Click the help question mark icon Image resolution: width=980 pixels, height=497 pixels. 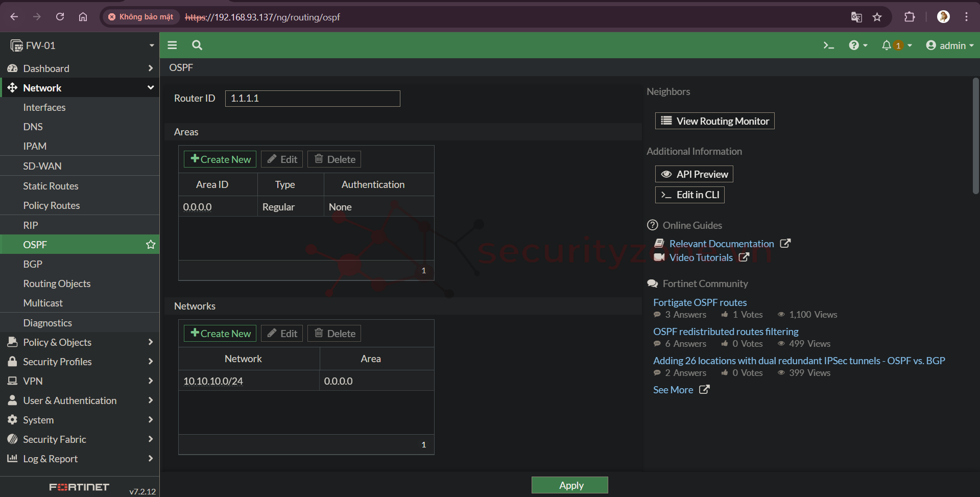(854, 45)
